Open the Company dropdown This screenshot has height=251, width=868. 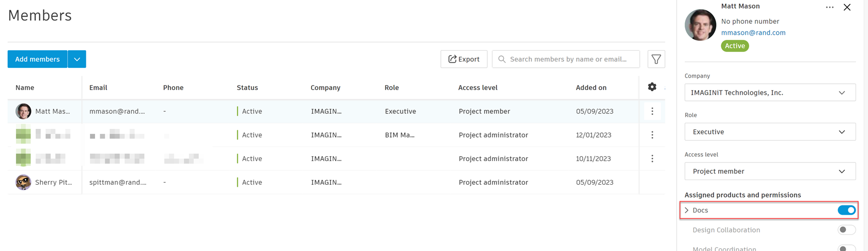[x=770, y=93]
